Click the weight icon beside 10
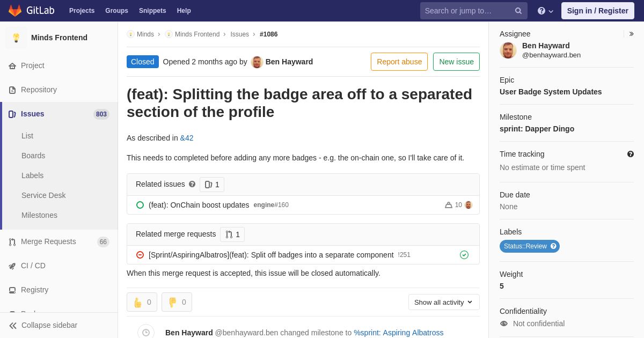The image size is (644, 338). click(449, 205)
